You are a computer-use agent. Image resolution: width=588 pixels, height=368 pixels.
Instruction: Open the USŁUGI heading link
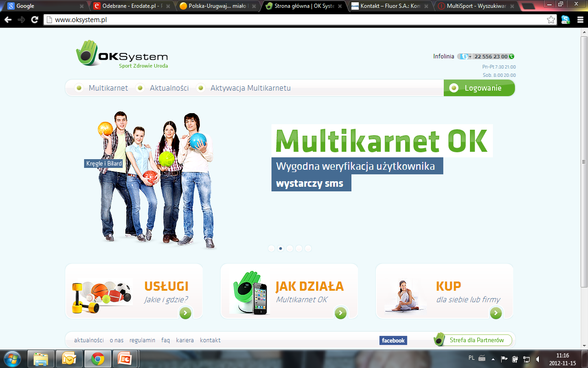[166, 286]
